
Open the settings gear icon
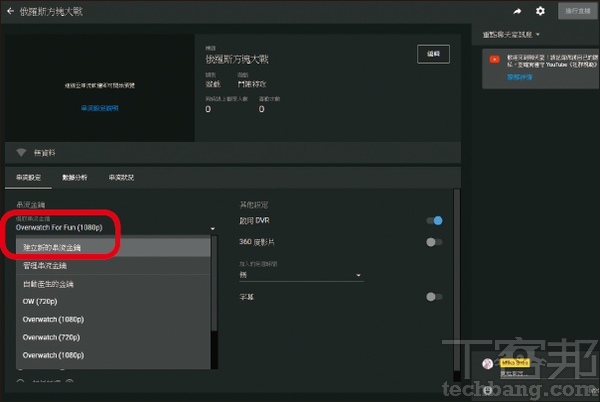(540, 11)
